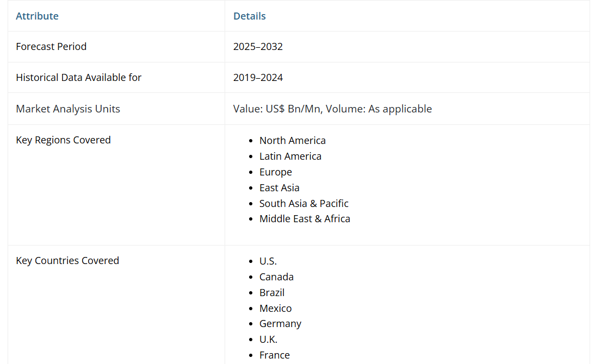
Task: Select the Key Regions Covered label
Action: point(63,140)
